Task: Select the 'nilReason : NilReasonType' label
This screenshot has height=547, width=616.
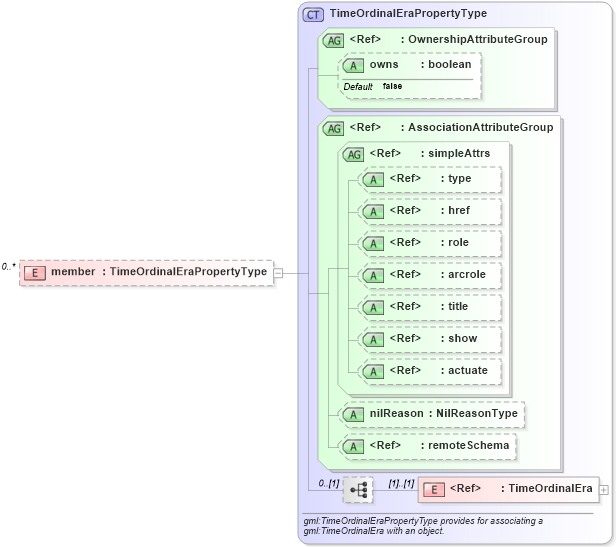Action: point(444,413)
